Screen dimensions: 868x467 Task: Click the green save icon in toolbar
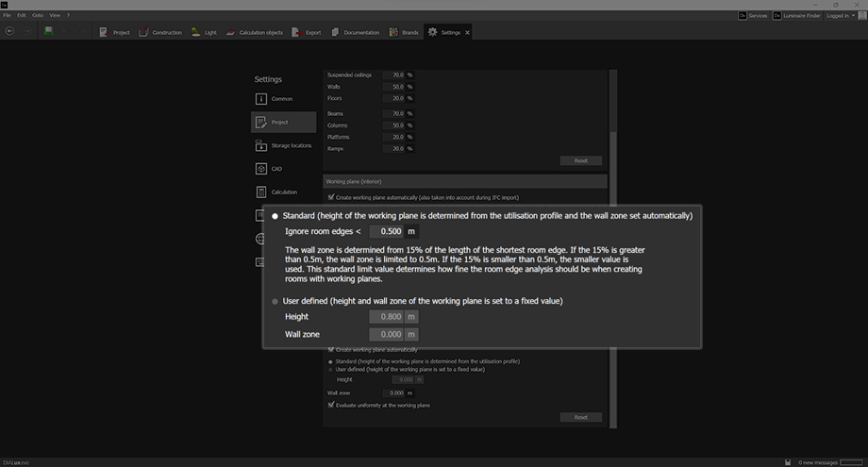point(49,31)
